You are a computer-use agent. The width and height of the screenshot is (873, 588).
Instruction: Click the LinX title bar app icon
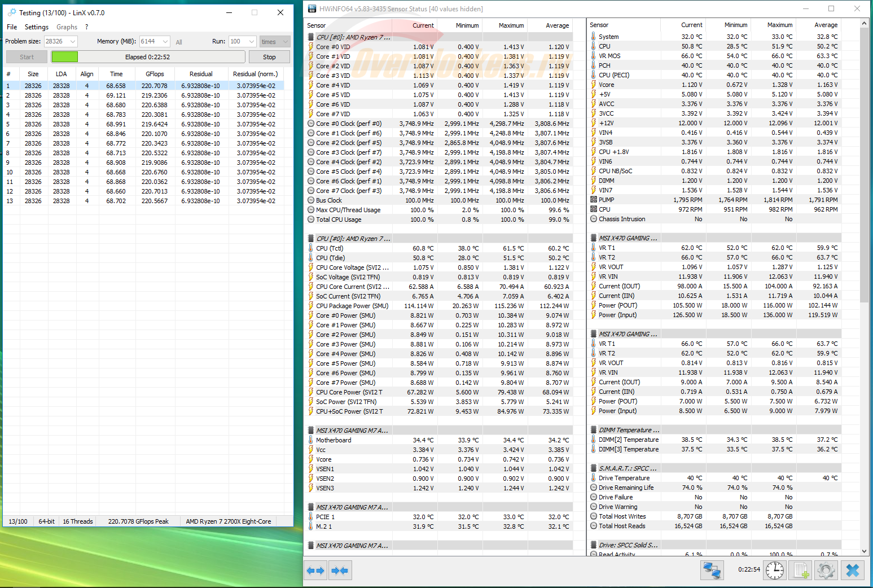(x=11, y=12)
